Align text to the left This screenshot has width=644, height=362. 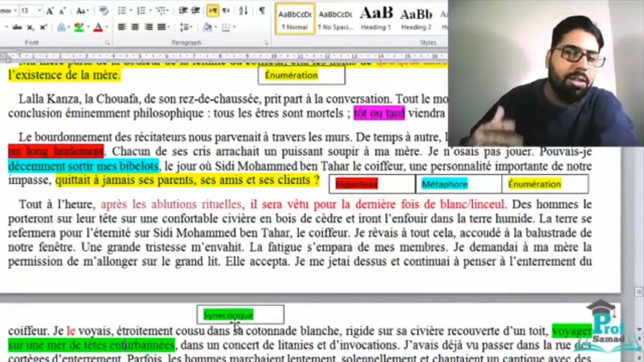[x=122, y=27]
